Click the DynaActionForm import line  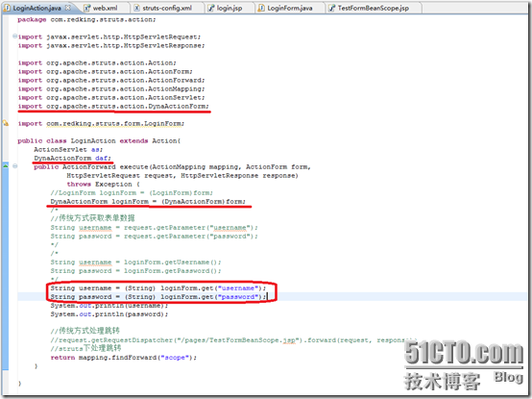[x=113, y=107]
